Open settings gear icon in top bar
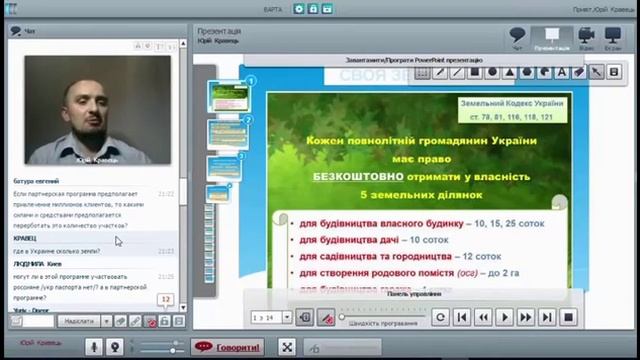This screenshot has height=360, width=640. (x=299, y=9)
